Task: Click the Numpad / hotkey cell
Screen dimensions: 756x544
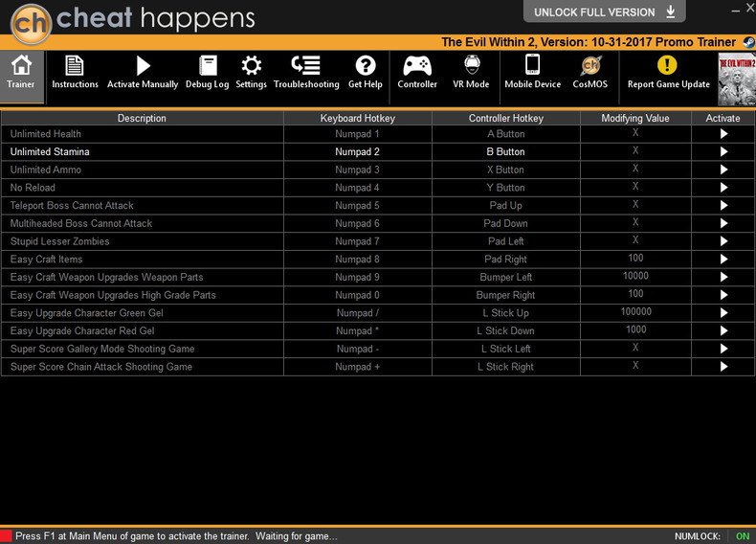Action: pos(357,313)
